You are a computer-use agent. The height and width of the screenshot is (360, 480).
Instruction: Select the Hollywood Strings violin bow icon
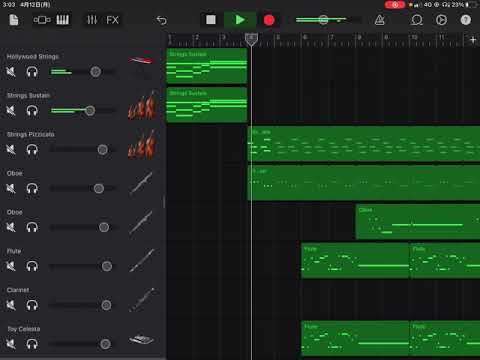pos(141,61)
